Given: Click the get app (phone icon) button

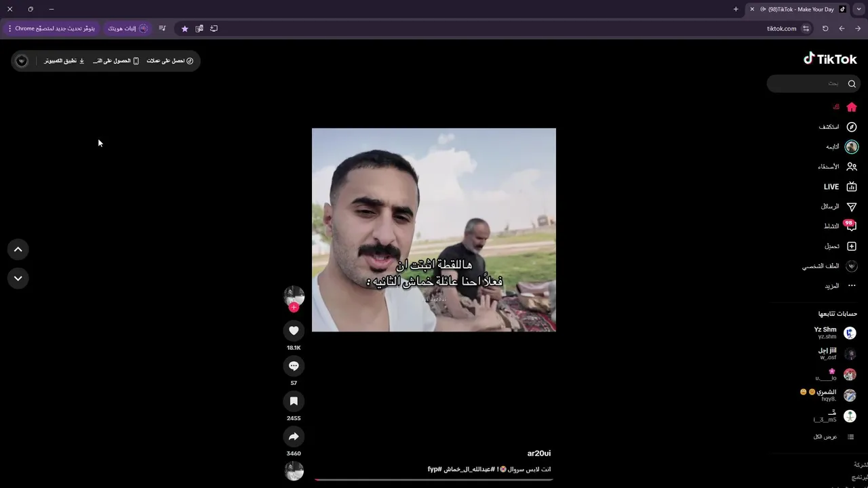Looking at the screenshot, I should coord(116,61).
